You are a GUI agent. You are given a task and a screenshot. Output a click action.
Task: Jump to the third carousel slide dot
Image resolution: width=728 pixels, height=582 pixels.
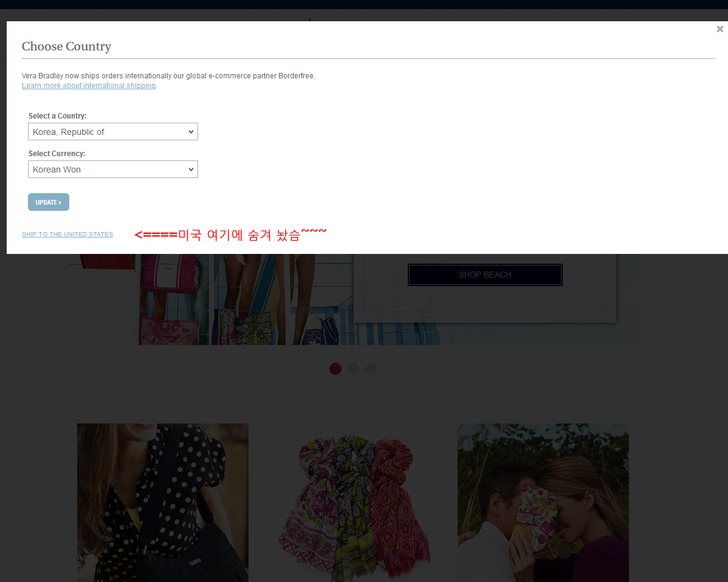pos(371,369)
